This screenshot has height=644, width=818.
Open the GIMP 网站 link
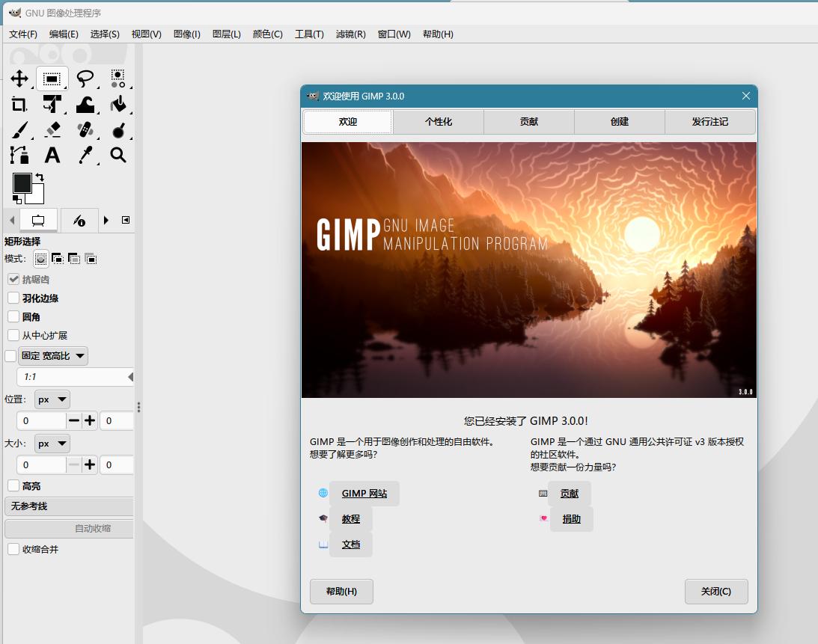coord(364,493)
